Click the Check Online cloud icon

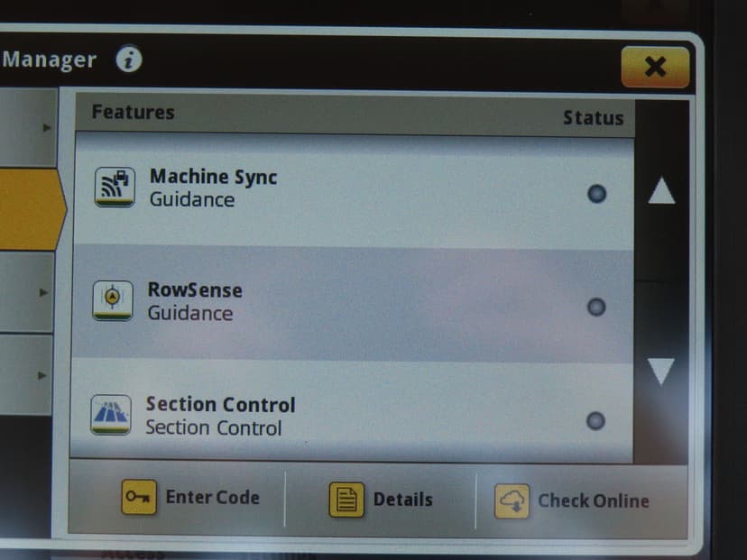click(512, 501)
